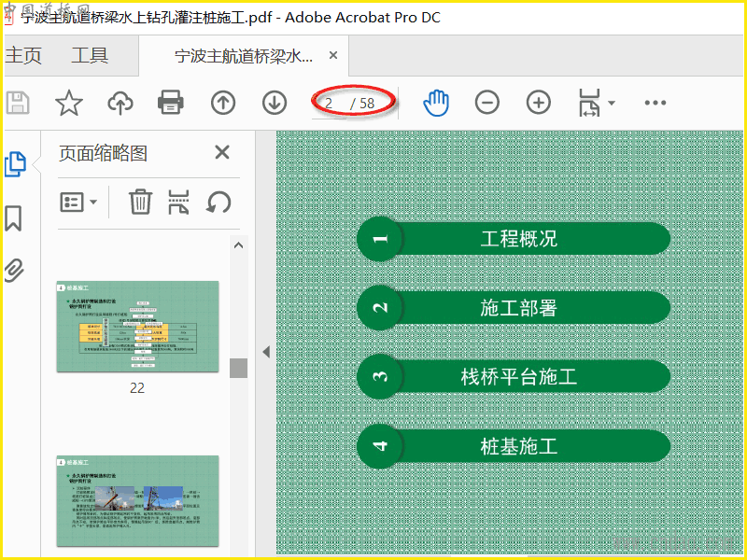Switch to the 工具 tab

pyautogui.click(x=90, y=55)
